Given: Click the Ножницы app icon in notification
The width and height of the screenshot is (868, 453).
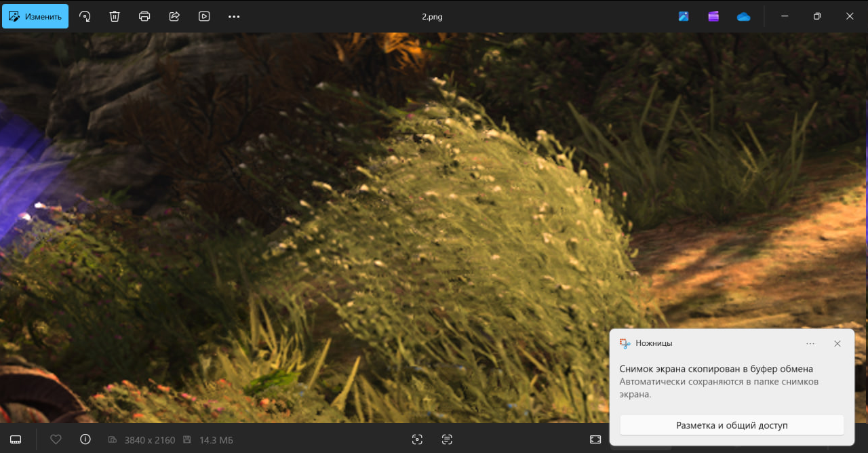Looking at the screenshot, I should pyautogui.click(x=625, y=344).
